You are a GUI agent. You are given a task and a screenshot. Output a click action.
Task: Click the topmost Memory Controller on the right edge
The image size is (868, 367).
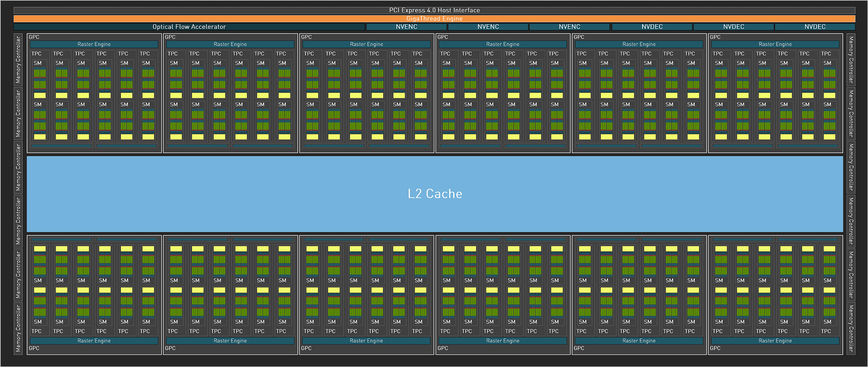(x=851, y=60)
